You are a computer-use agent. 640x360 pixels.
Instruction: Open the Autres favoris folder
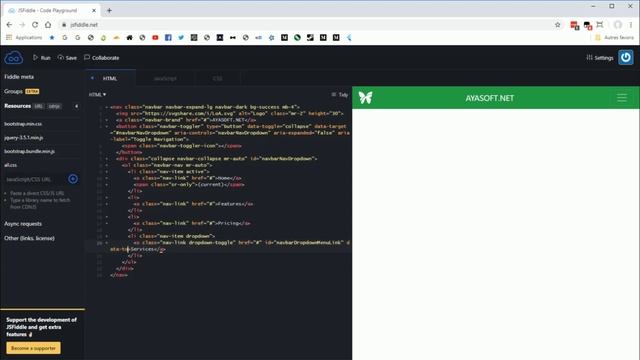click(614, 38)
